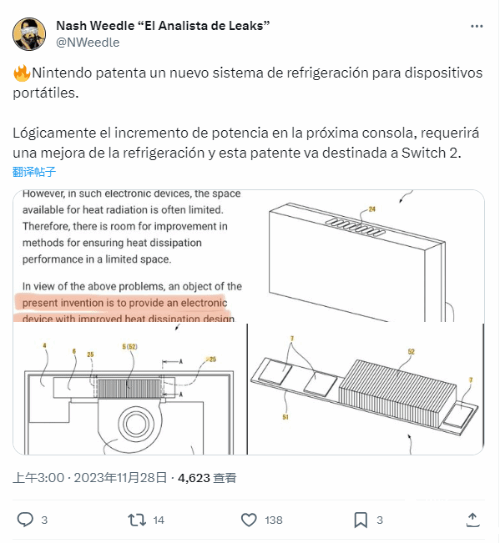Open the fan and heatsink layout diagram
Image resolution: width=500 pixels, height=543 pixels.
pyautogui.click(x=130, y=389)
